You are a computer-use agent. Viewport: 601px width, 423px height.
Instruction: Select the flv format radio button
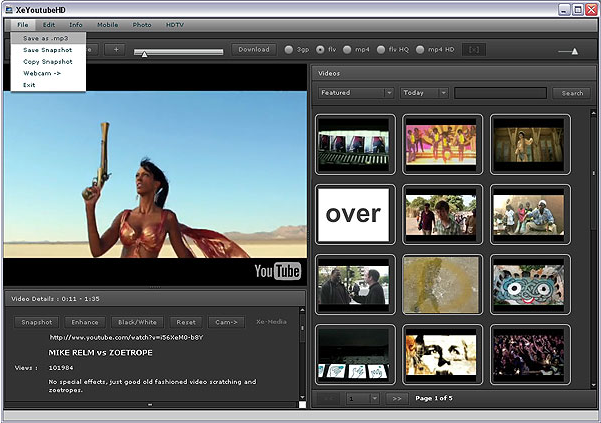[320, 50]
